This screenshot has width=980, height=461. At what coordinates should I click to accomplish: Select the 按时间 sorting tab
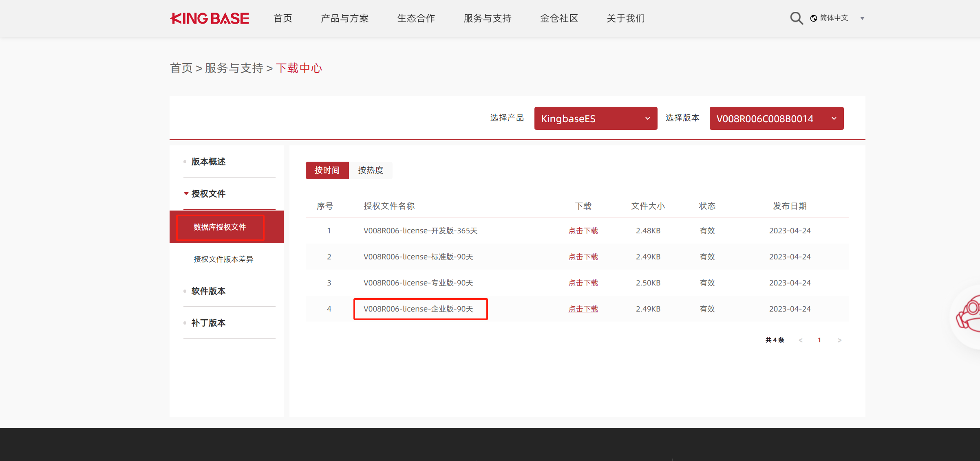pyautogui.click(x=327, y=170)
